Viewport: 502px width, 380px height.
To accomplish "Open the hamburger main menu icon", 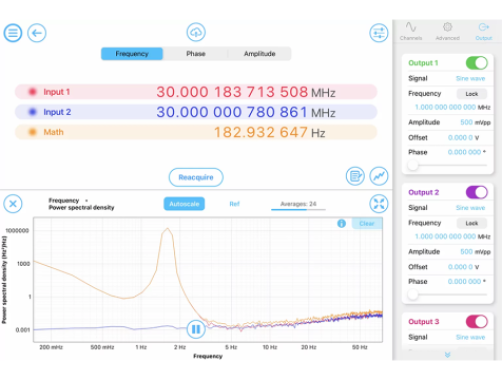I will (x=13, y=33).
